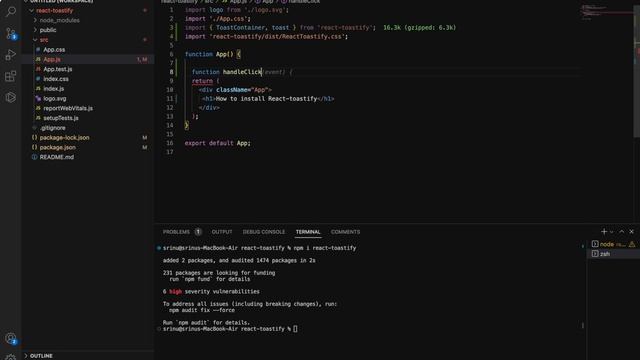Click 'handleClick' on line 8
This screenshot has height=360, width=640.
pyautogui.click(x=242, y=72)
